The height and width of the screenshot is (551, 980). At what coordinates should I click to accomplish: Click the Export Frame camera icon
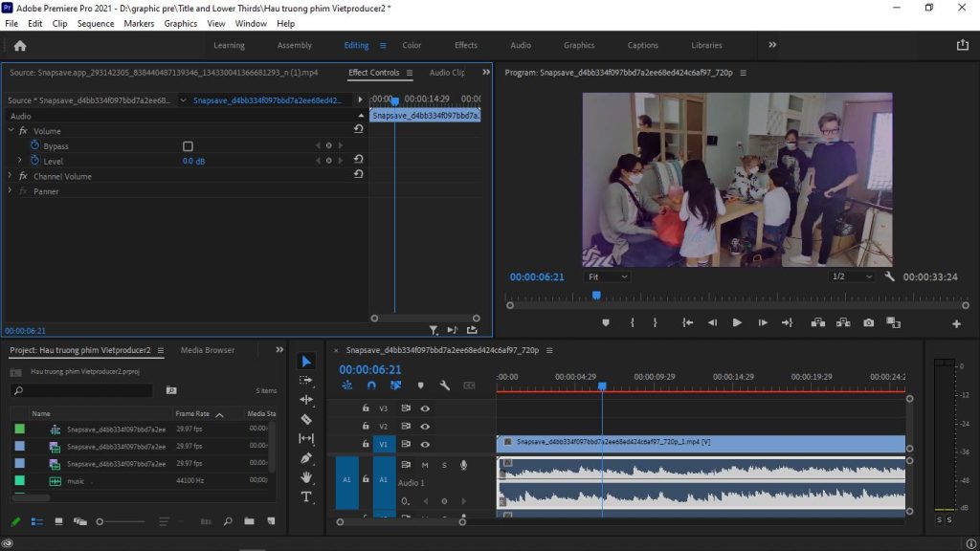point(868,323)
